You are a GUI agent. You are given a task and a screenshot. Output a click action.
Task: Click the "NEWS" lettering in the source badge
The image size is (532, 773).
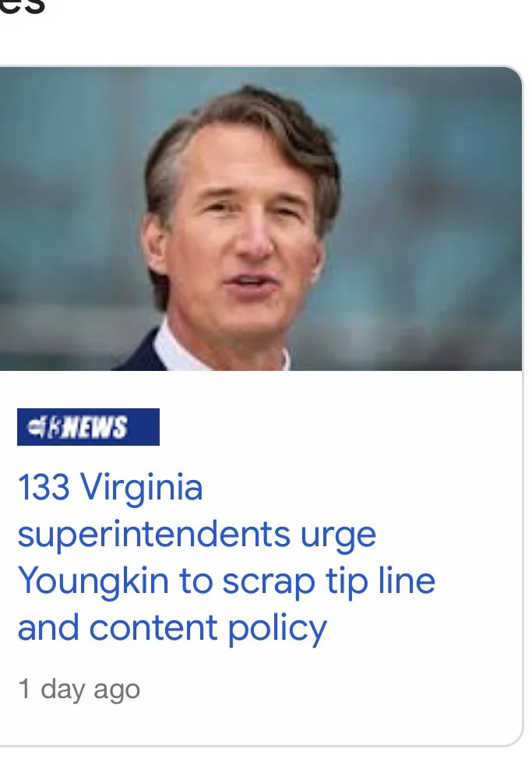pos(96,427)
